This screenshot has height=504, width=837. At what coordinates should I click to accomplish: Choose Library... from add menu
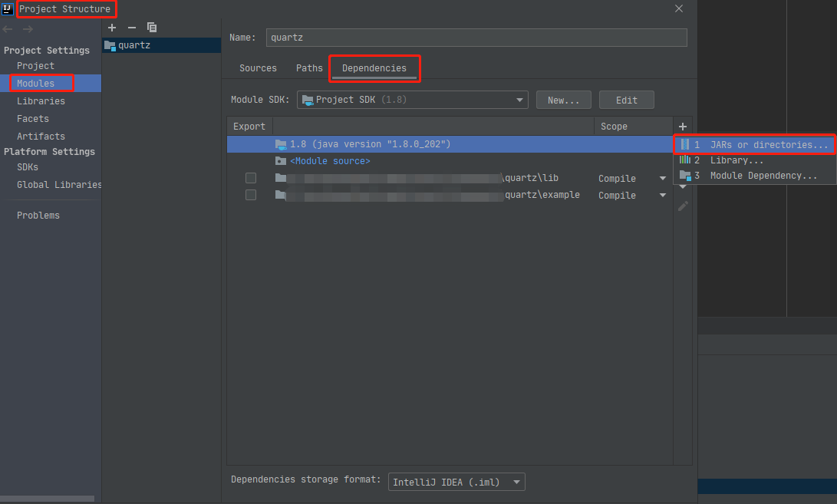coord(755,160)
